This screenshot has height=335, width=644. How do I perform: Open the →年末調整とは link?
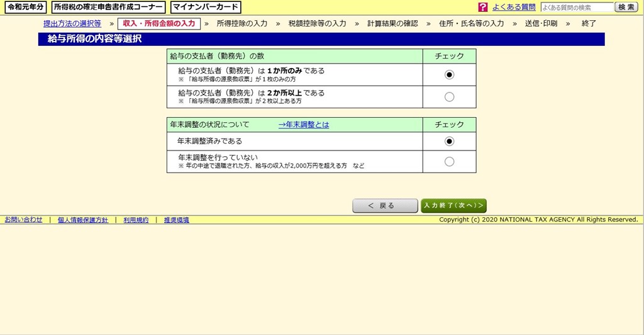[x=304, y=125]
